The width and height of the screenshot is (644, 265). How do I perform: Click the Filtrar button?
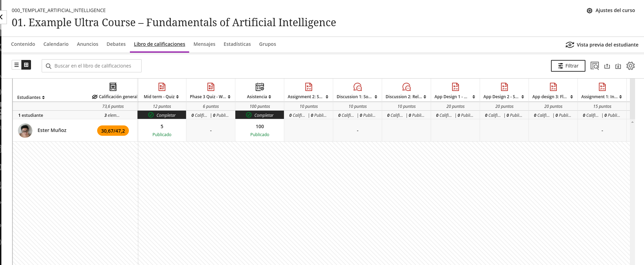(x=568, y=66)
